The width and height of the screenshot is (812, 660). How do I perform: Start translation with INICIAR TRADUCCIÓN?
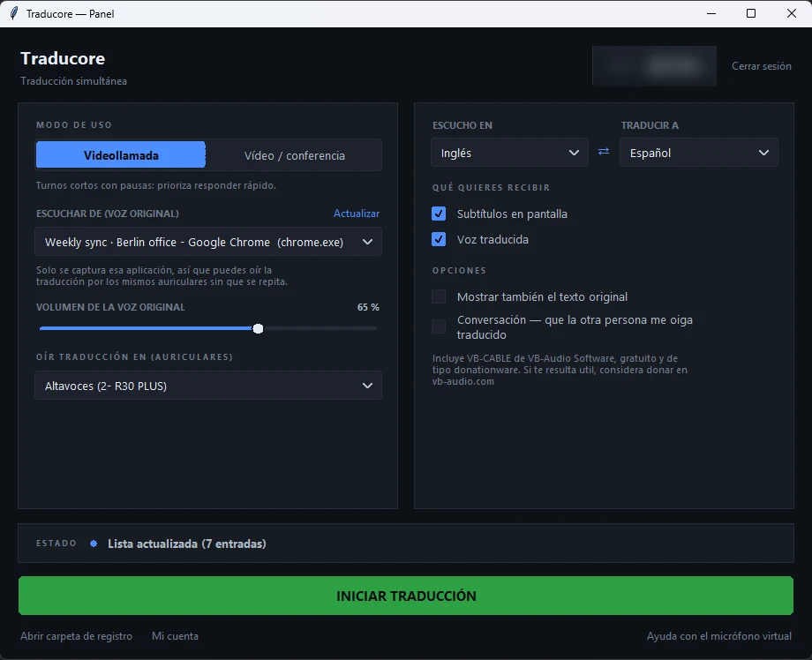406,596
